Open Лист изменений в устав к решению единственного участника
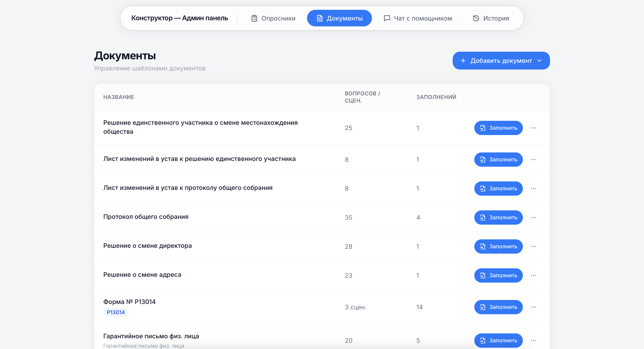Viewport: 644px width, 349px height. [x=200, y=159]
